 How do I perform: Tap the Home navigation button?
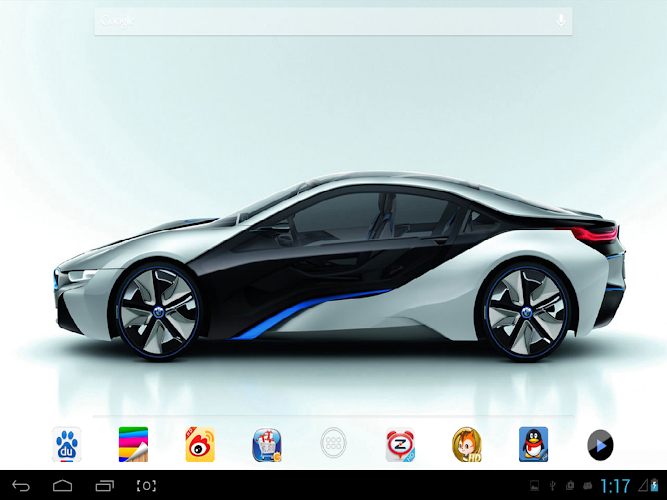(x=62, y=486)
